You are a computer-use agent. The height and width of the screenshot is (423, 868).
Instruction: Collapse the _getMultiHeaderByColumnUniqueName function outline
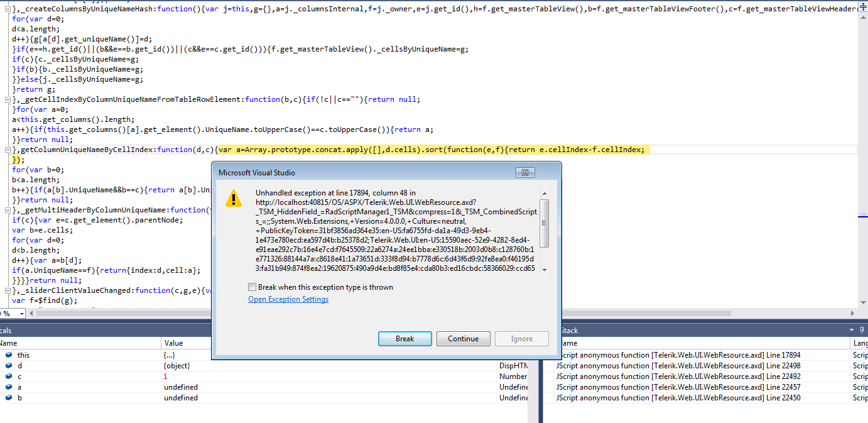(8, 210)
